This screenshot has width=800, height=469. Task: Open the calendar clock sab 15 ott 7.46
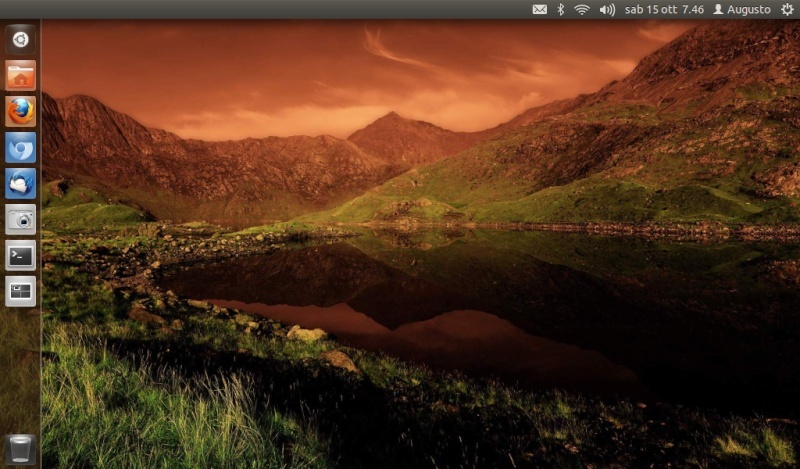pyautogui.click(x=664, y=9)
